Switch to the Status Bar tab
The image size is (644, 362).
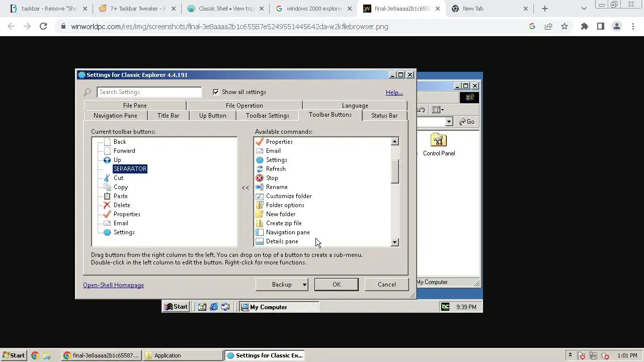pos(384,116)
